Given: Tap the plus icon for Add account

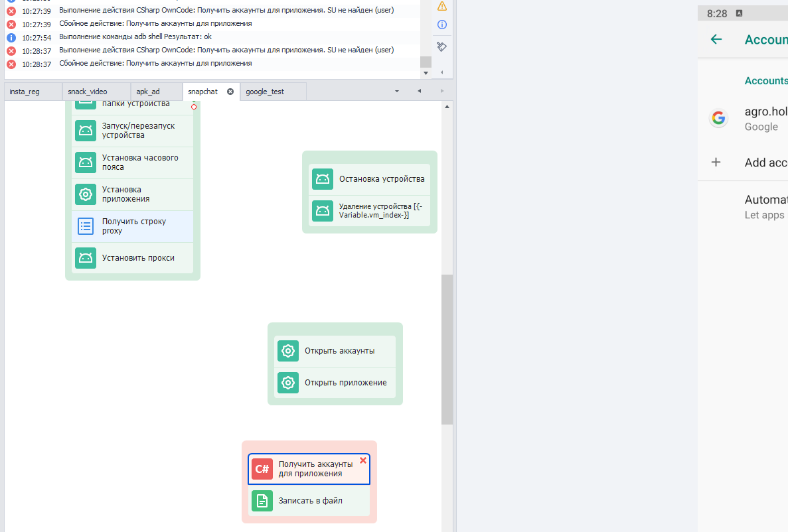Looking at the screenshot, I should point(716,163).
